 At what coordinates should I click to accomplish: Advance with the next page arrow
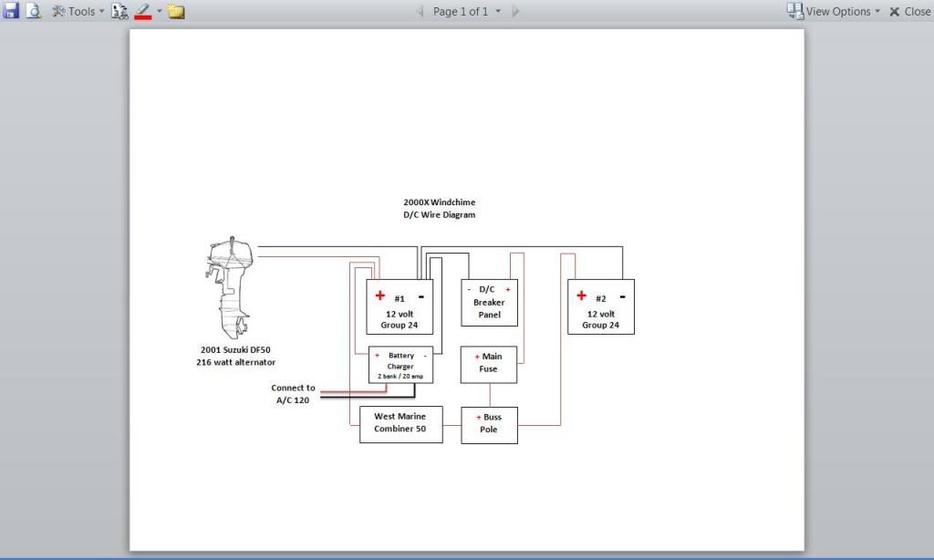coord(515,12)
